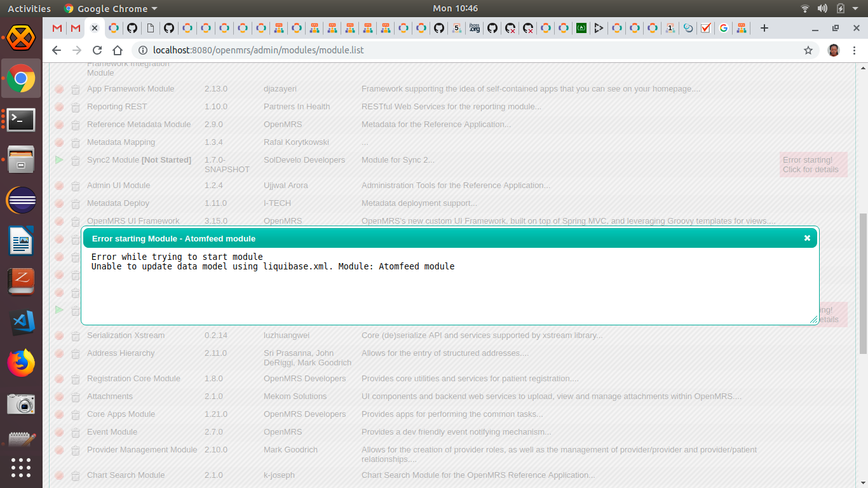Close the active OpenMRS tab
The height and width of the screenshot is (488, 868).
(x=95, y=28)
